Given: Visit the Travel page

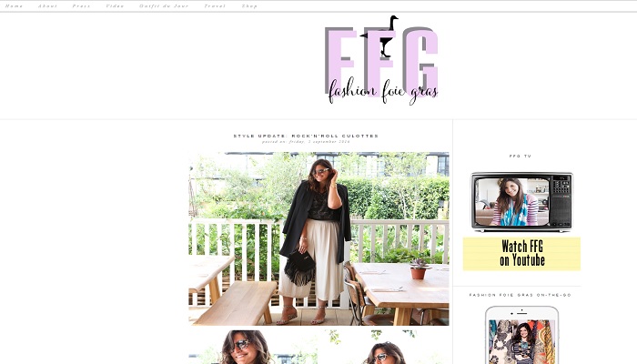Looking at the screenshot, I should point(215,6).
